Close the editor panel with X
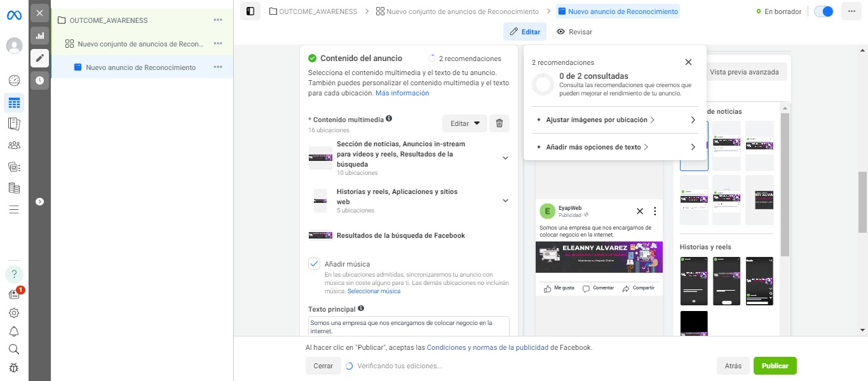Image resolution: width=868 pixels, height=381 pixels. 39,13
